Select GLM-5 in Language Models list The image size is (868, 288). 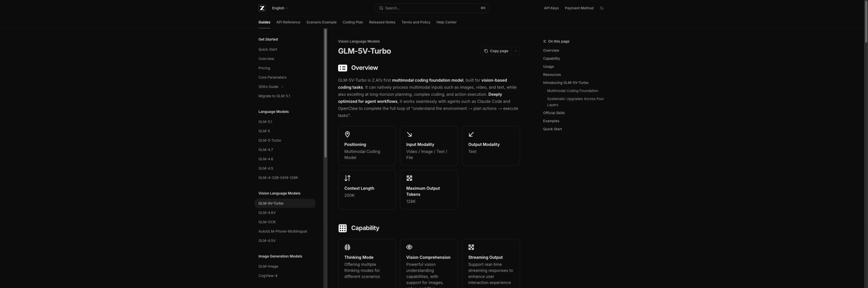coord(264,131)
